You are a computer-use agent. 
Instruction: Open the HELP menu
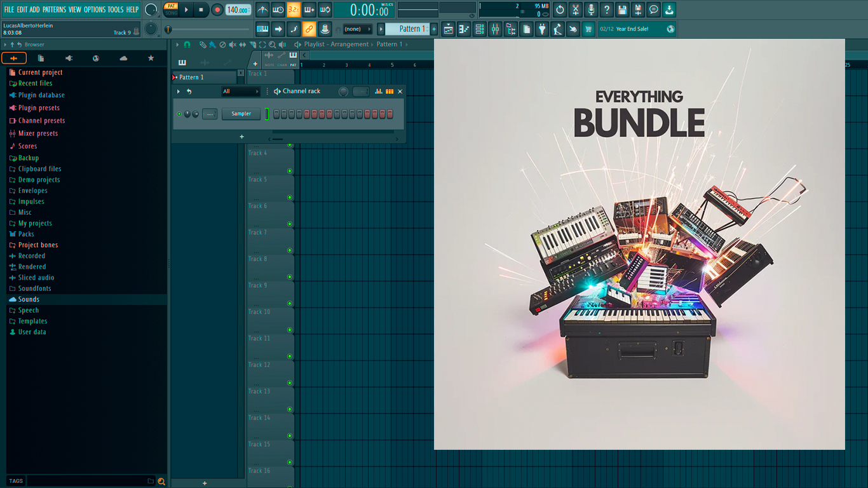click(132, 10)
